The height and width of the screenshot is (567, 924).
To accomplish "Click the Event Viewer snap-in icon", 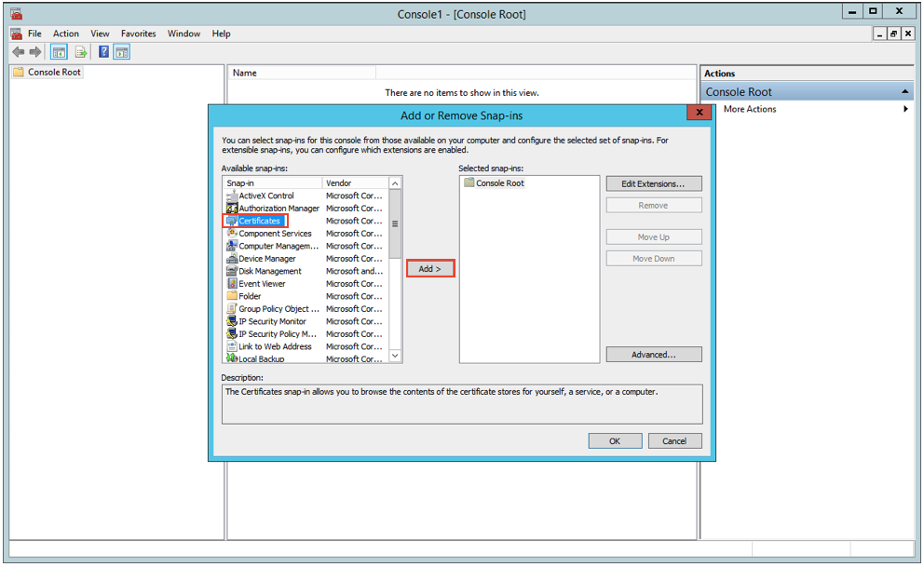I will pos(232,283).
